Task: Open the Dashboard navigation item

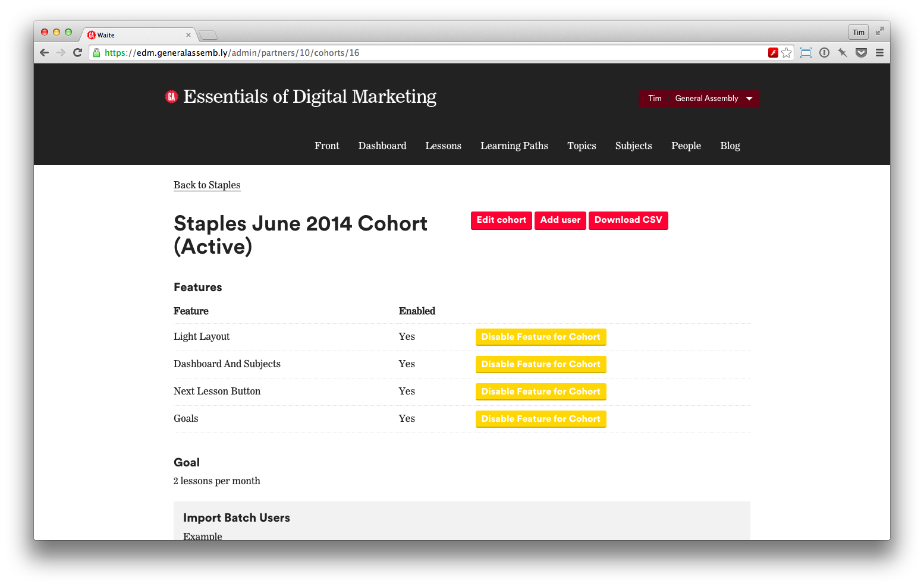Action: tap(382, 146)
